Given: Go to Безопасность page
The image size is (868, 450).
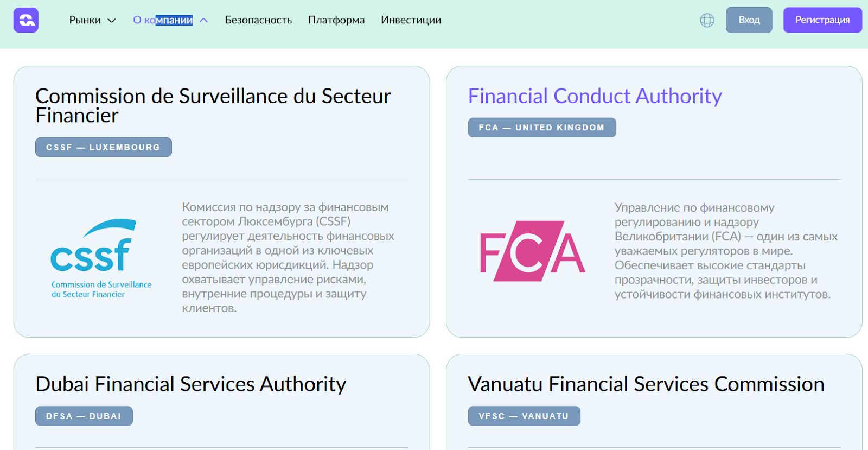Looking at the screenshot, I should [258, 20].
